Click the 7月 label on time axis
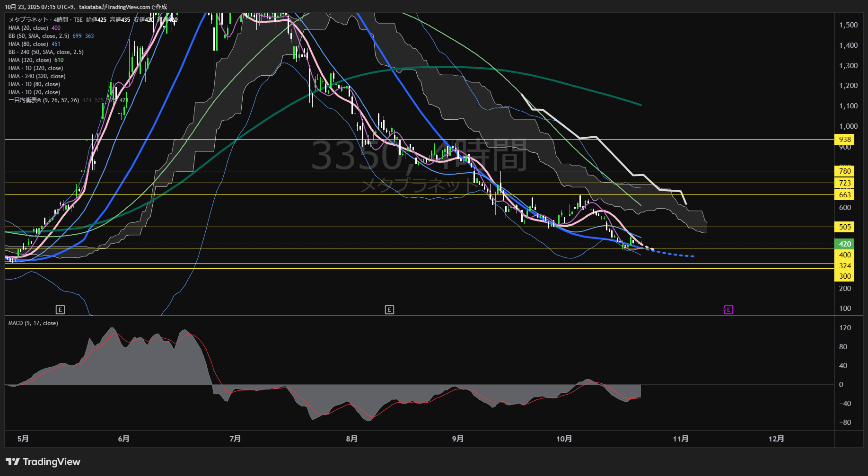 tap(235, 439)
